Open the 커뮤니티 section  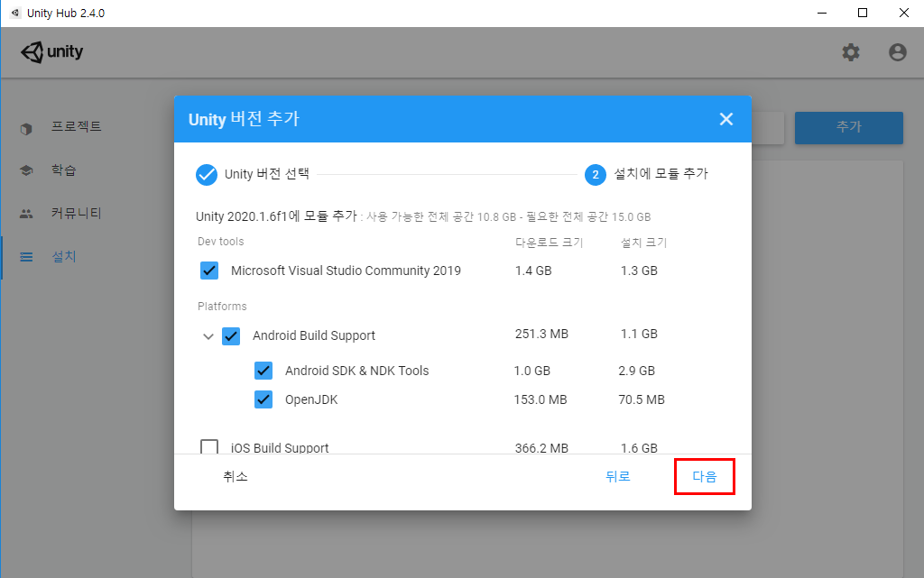pos(76,213)
